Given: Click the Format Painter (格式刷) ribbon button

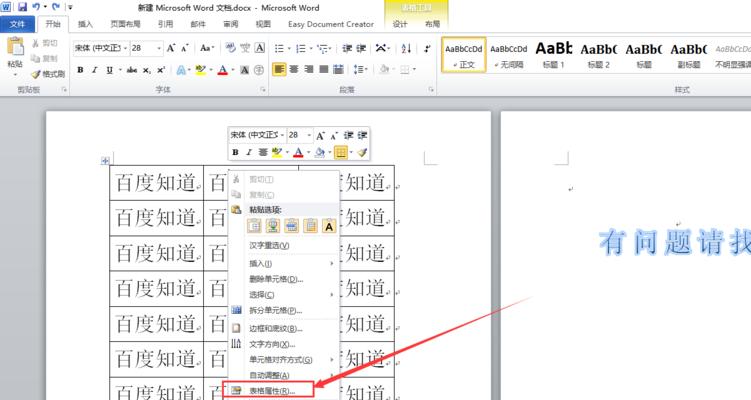Looking at the screenshot, I should click(x=47, y=74).
